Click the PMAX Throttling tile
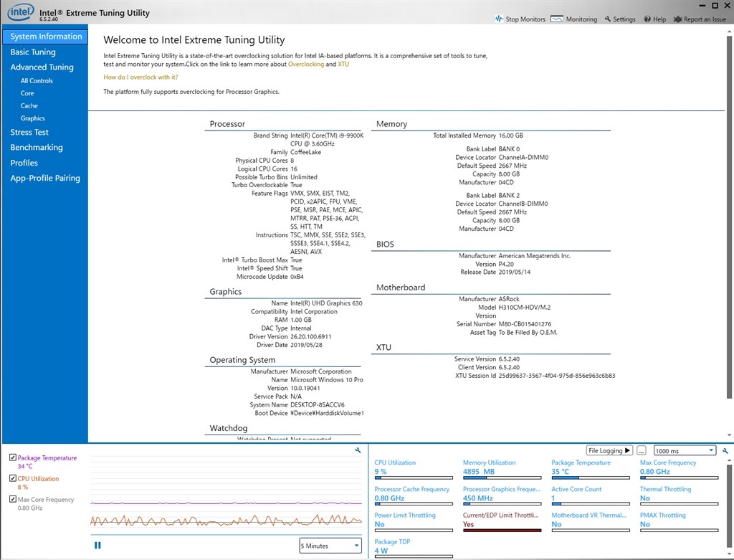Viewport: 734px width, 560px height. click(x=679, y=523)
